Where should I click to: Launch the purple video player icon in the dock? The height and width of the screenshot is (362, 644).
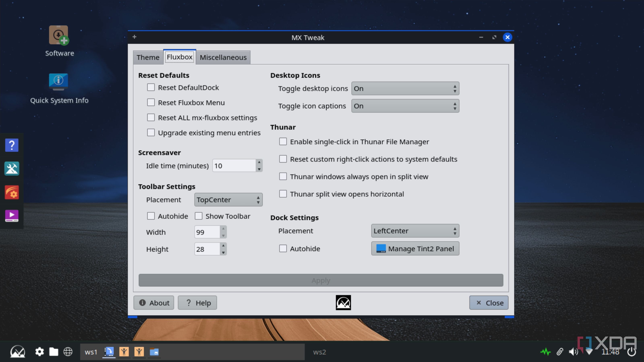click(12, 216)
